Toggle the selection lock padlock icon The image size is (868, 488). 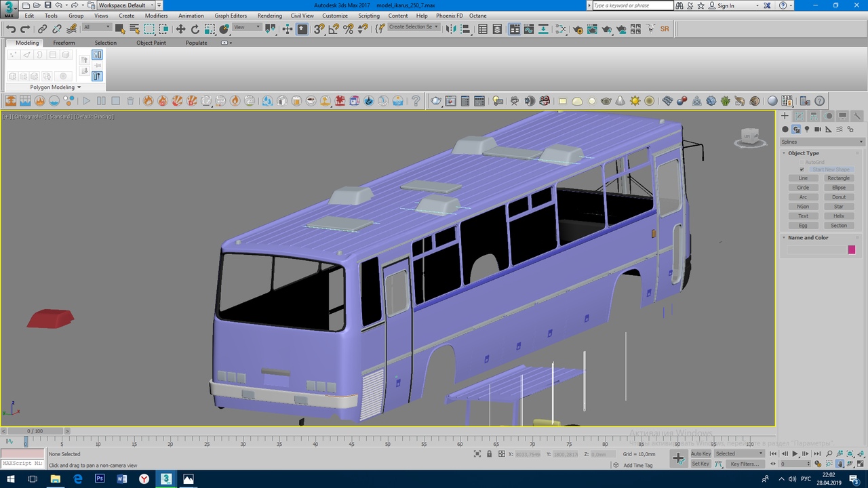489,454
